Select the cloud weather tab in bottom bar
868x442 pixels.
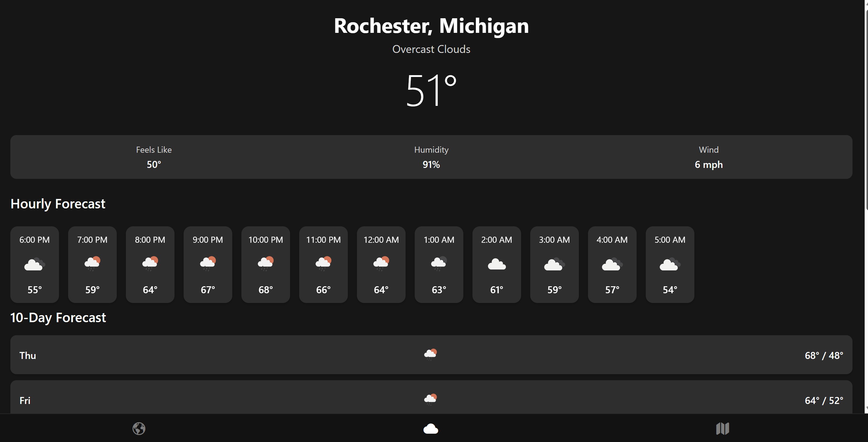(431, 429)
